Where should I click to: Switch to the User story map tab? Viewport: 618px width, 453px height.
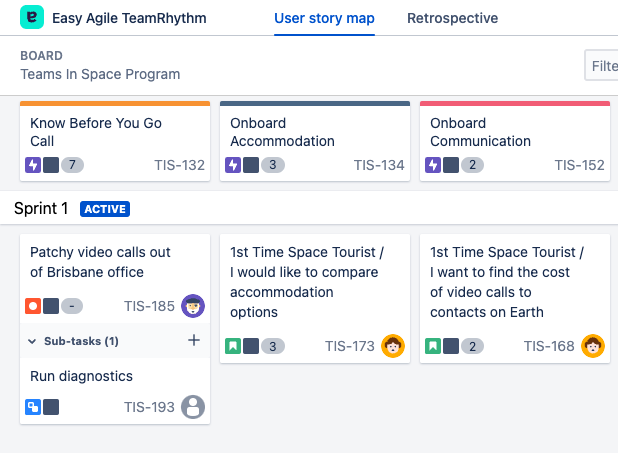pyautogui.click(x=325, y=18)
